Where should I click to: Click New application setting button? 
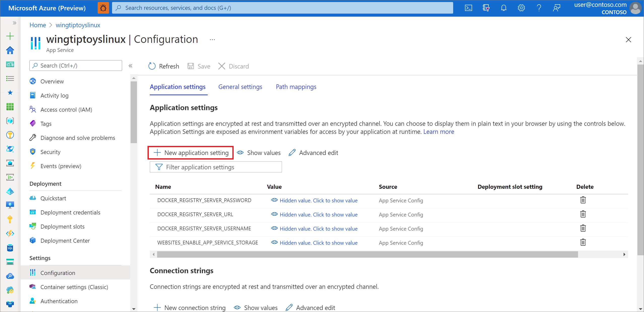[x=191, y=153]
